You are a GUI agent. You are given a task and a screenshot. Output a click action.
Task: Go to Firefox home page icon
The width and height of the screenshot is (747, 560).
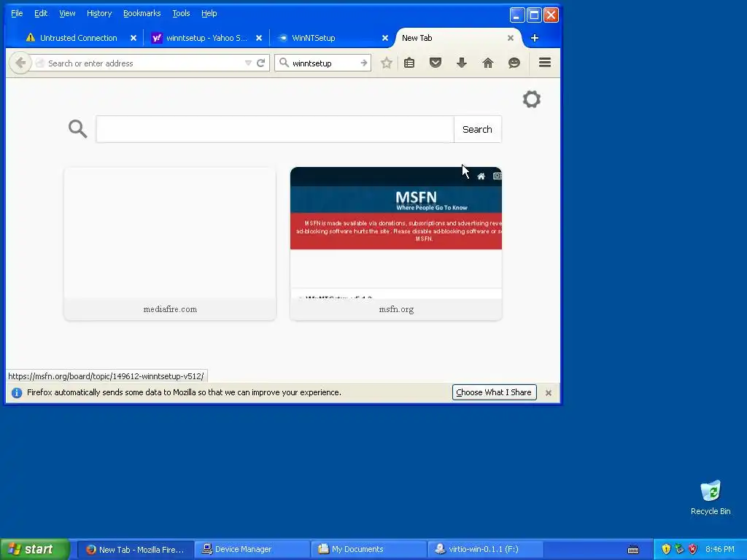[488, 63]
